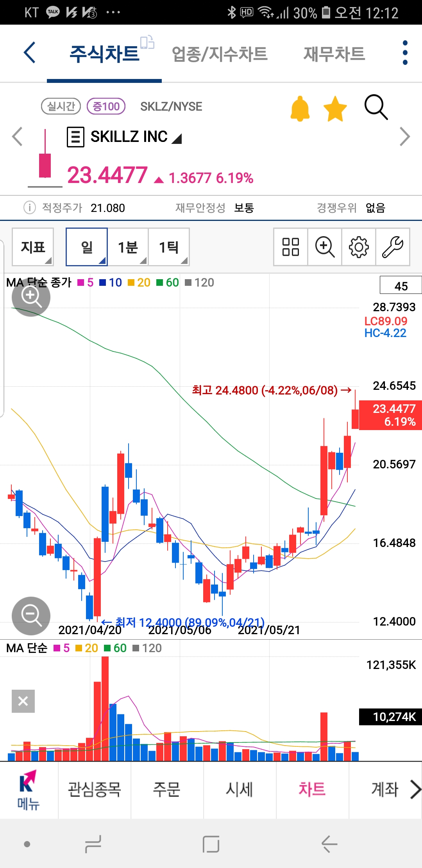Open the wrench tools icon

click(x=393, y=247)
